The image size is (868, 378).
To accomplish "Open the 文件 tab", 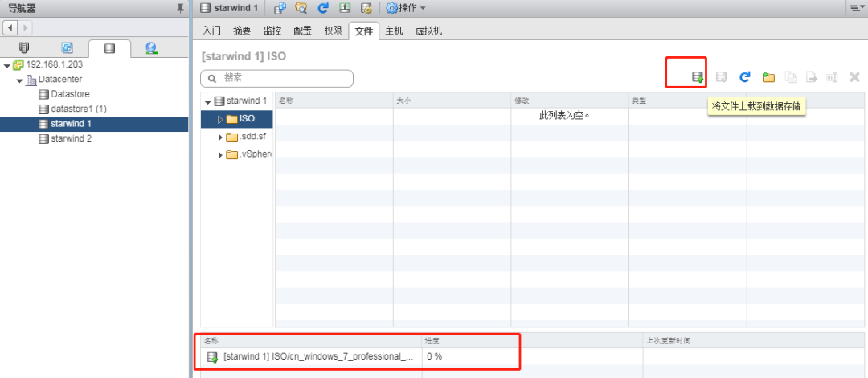I will coord(364,31).
